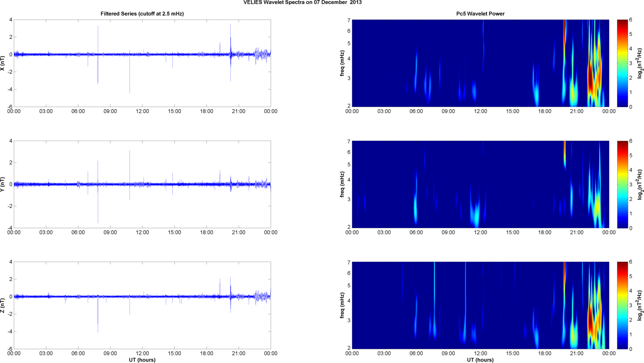644x363 pixels.
Task: Click the large negative spike near 10:45 in X series
Action: (x=130, y=75)
